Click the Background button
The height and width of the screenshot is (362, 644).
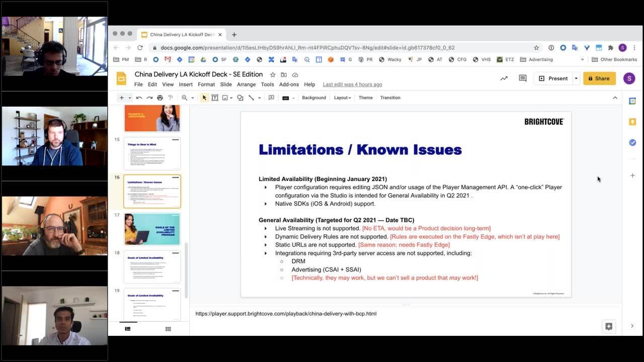coord(314,98)
